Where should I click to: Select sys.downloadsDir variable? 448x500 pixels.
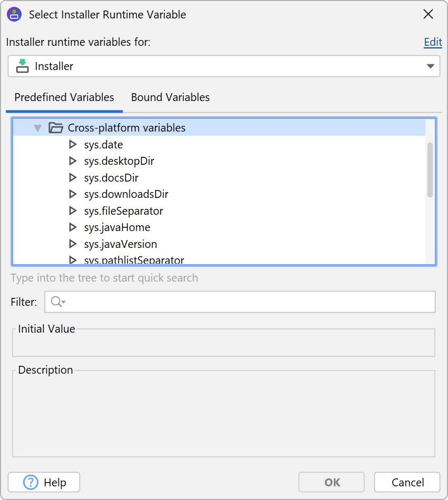pos(126,194)
